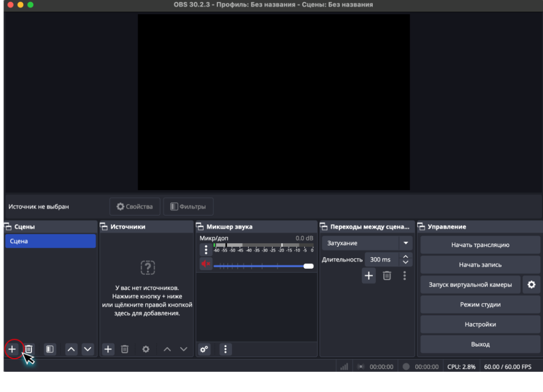Open the Фильтры button above panels

pyautogui.click(x=188, y=207)
